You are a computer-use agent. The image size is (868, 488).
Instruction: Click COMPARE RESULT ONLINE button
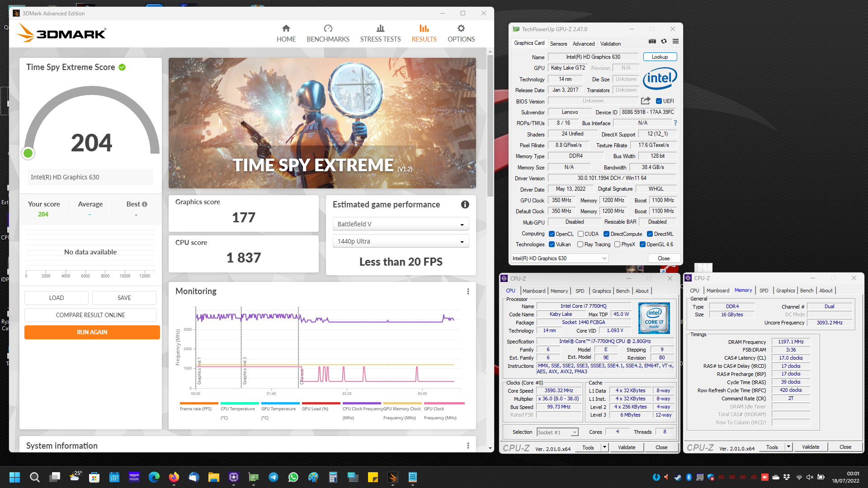point(90,315)
